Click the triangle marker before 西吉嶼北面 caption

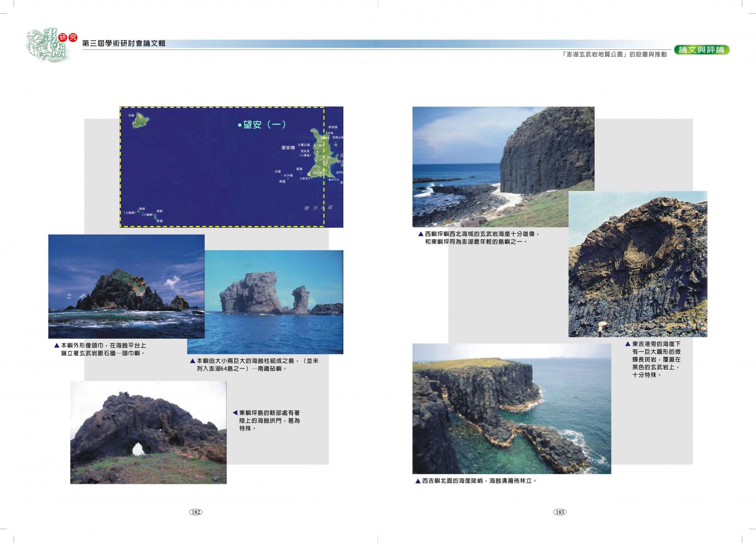418,481
